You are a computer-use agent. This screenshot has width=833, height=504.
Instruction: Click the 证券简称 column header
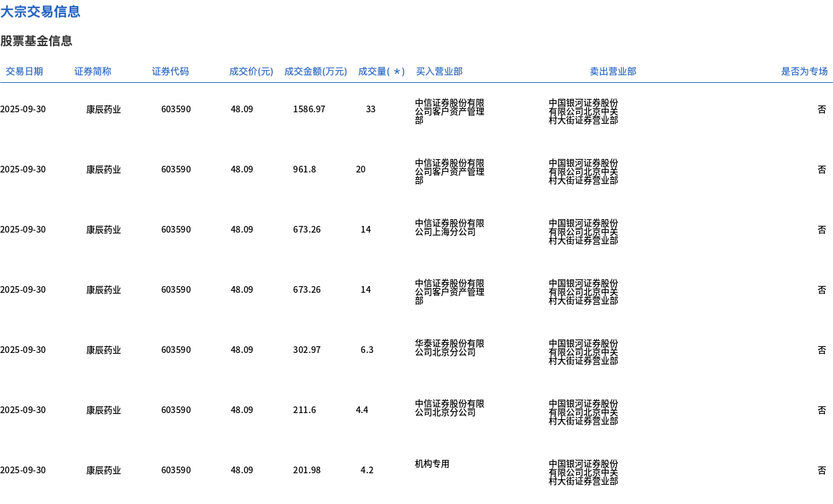tap(93, 72)
